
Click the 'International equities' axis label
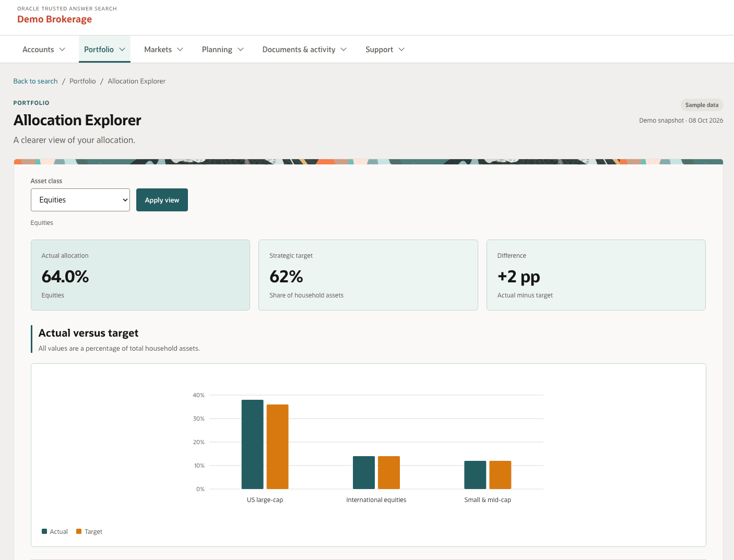(376, 500)
